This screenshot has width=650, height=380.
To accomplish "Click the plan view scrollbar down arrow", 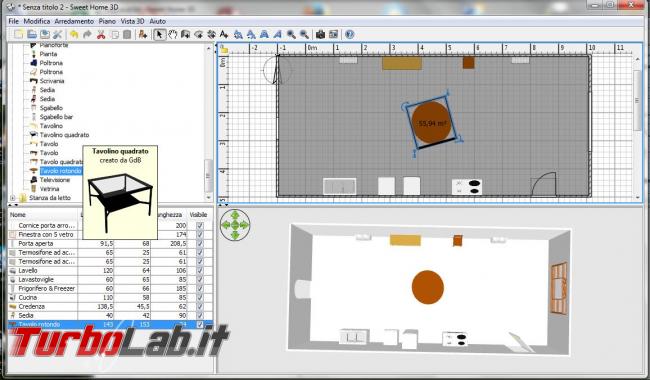I will (x=638, y=198).
